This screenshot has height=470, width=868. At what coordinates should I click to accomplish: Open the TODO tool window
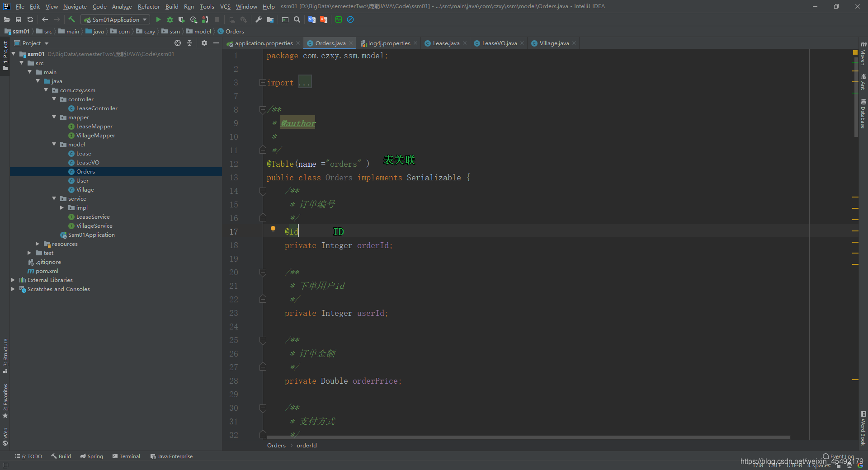tap(28, 456)
